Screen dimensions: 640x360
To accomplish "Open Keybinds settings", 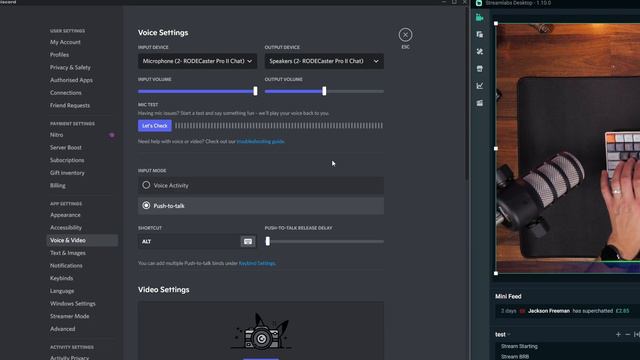I will tap(62, 278).
